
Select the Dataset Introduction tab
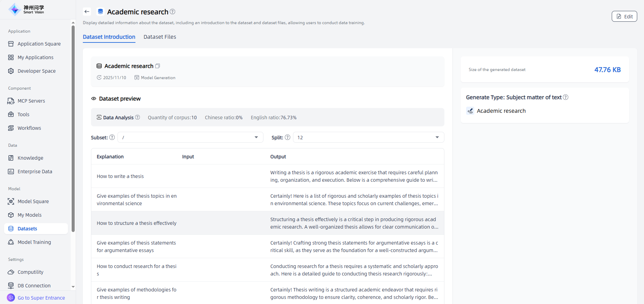(109, 37)
